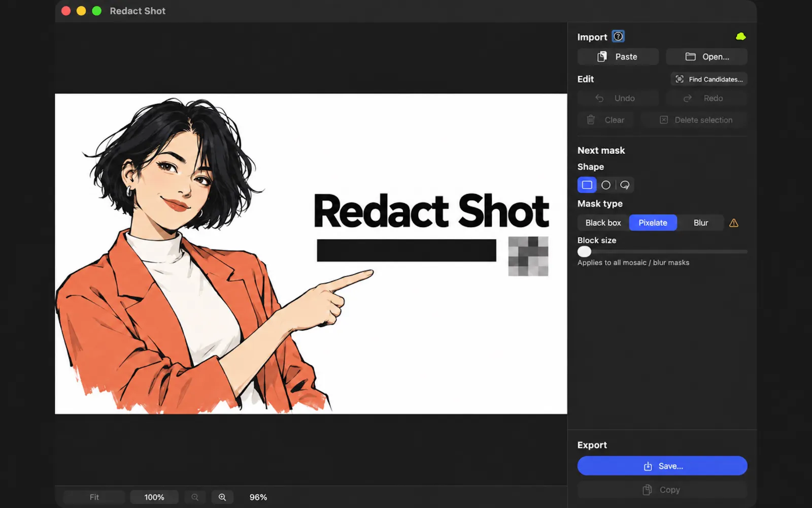Select the rectangle mask shape
This screenshot has width=812, height=508.
pos(587,185)
